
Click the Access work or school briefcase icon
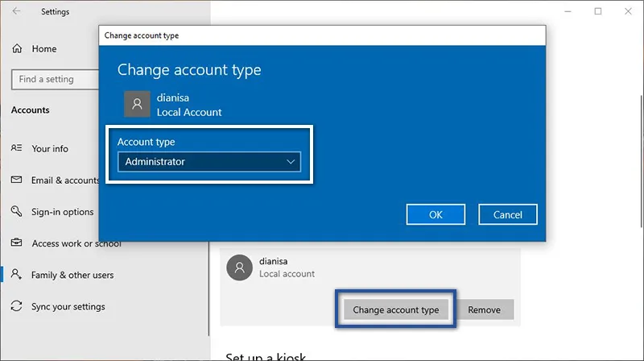coord(16,243)
